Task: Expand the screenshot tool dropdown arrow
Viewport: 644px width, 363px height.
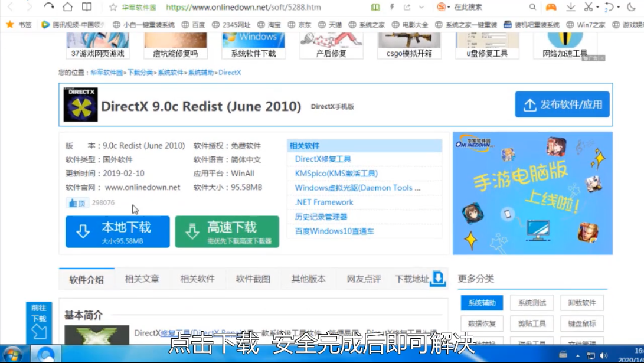Action: [x=597, y=8]
